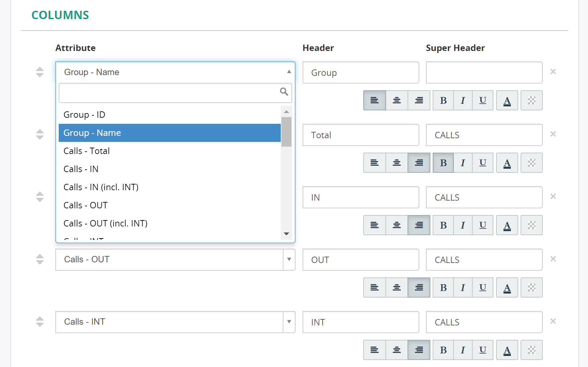The width and height of the screenshot is (588, 367).
Task: Toggle italic for the Total row
Action: tap(463, 163)
